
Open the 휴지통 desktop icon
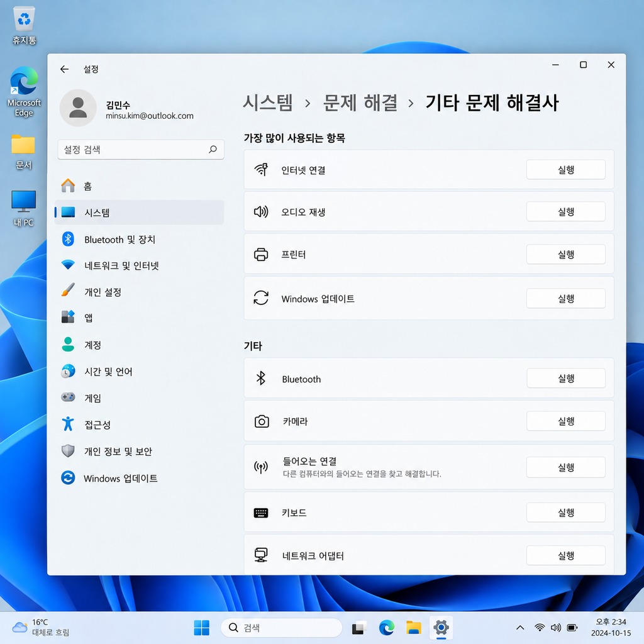coord(25,25)
